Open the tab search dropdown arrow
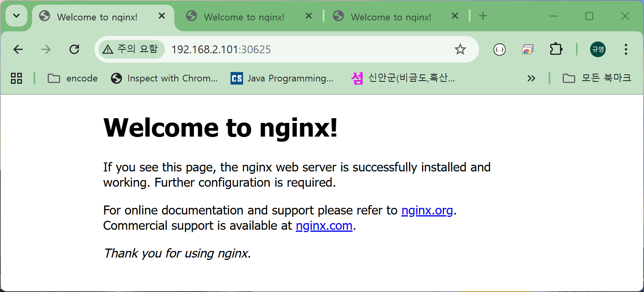Screen dimensions: 644x292 [x=16, y=16]
